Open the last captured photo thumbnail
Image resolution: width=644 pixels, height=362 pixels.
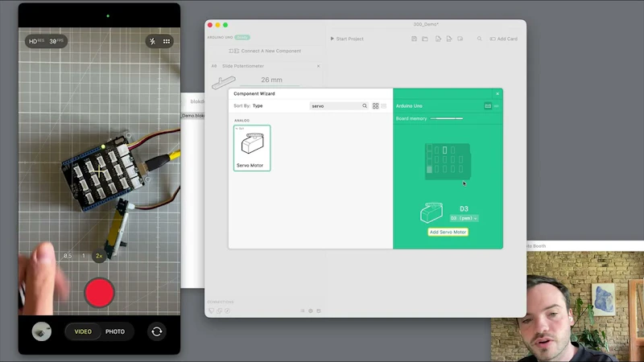(42, 331)
